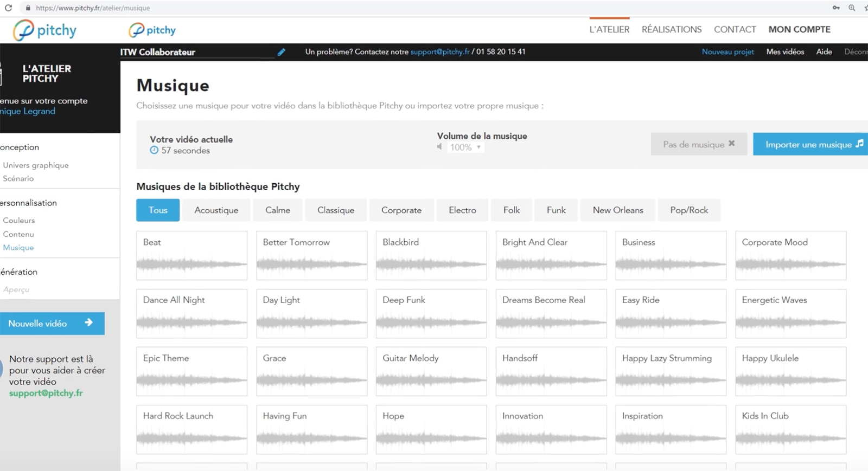The height and width of the screenshot is (471, 868).
Task: Click the speaker volume icon
Action: point(439,147)
